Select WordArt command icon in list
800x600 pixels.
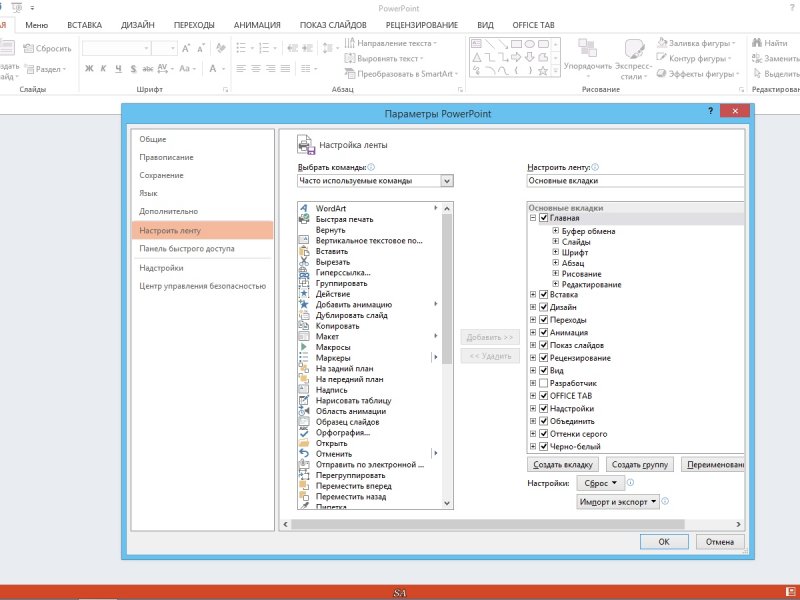304,208
